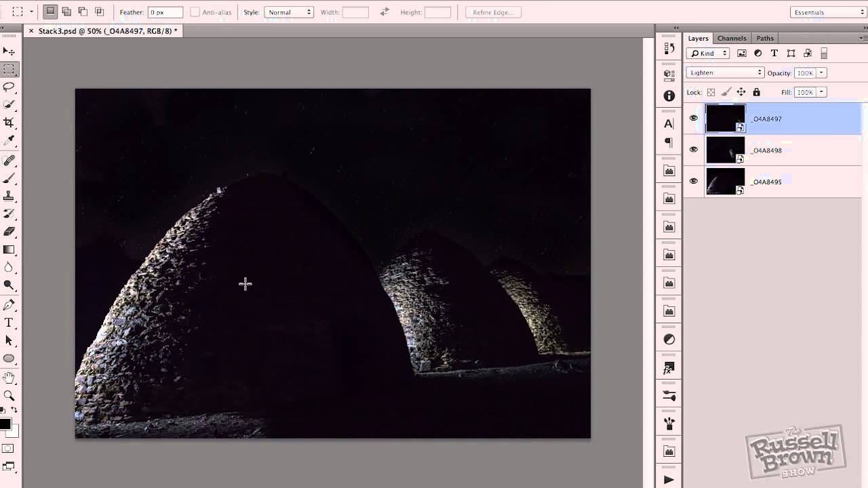The height and width of the screenshot is (488, 868).
Task: Select the Pen tool
Action: 9,305
